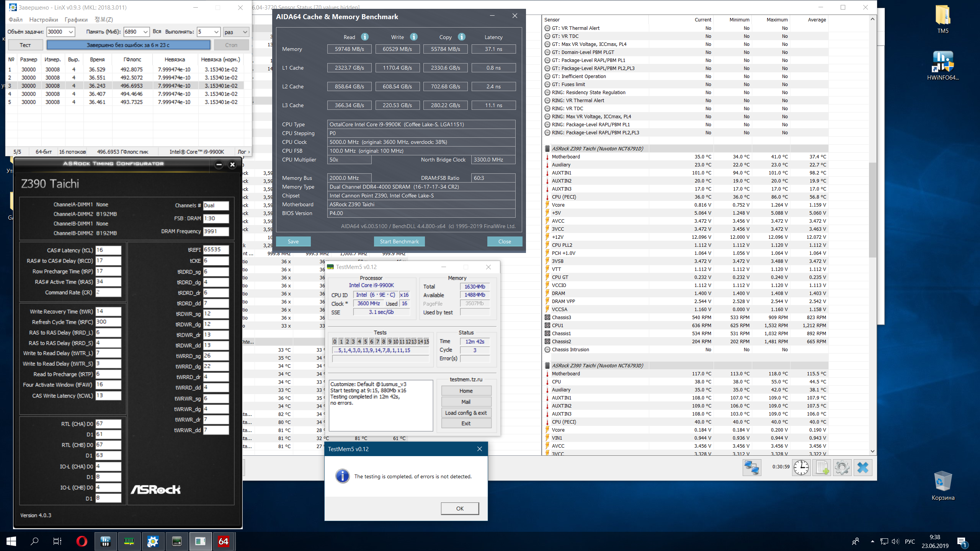Open the Настройки menu in LinX

coord(43,20)
